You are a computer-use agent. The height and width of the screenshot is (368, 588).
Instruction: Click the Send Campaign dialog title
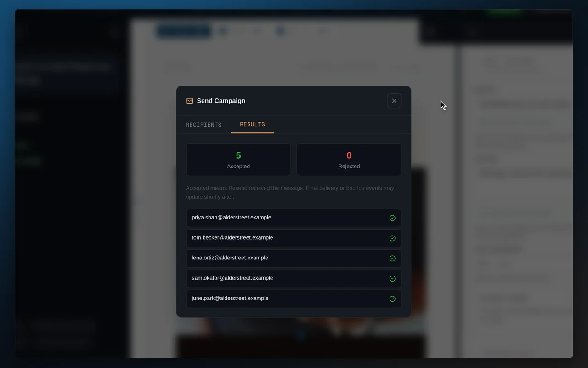tap(221, 101)
